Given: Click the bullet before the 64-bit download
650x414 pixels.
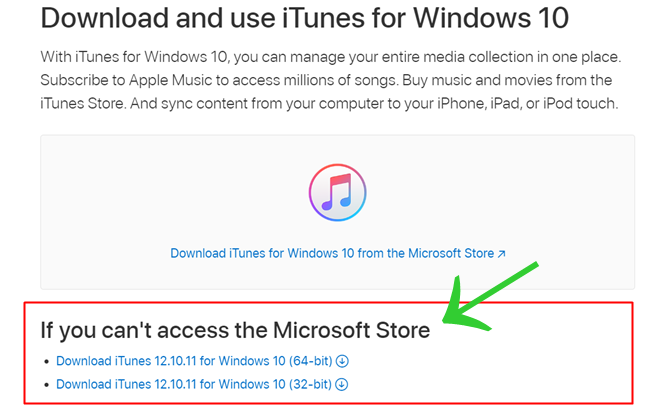Looking at the screenshot, I should point(46,362).
